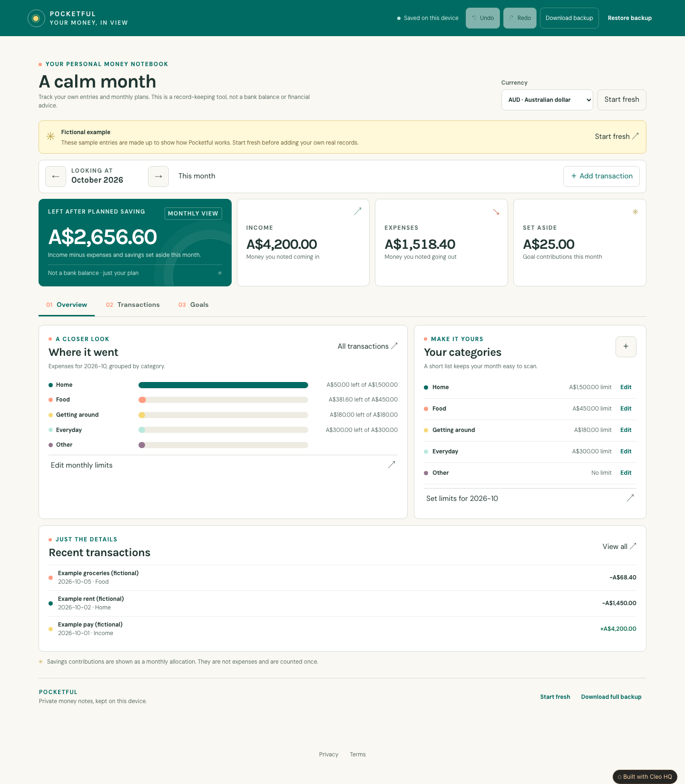Click the Redo button
The height and width of the screenshot is (784, 685).
coord(520,18)
